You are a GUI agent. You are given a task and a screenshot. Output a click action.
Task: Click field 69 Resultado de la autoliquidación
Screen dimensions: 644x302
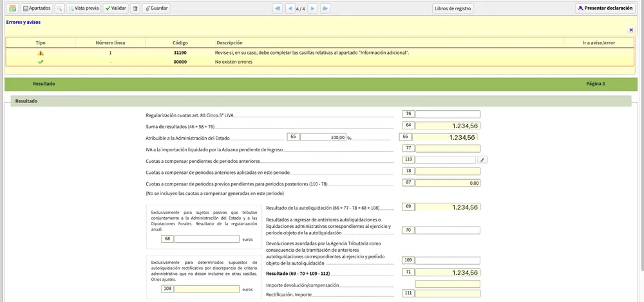[x=448, y=207]
